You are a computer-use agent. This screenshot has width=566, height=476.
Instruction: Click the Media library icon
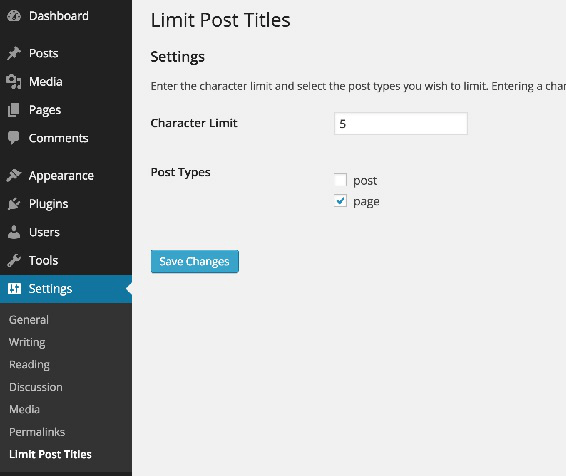(x=14, y=82)
